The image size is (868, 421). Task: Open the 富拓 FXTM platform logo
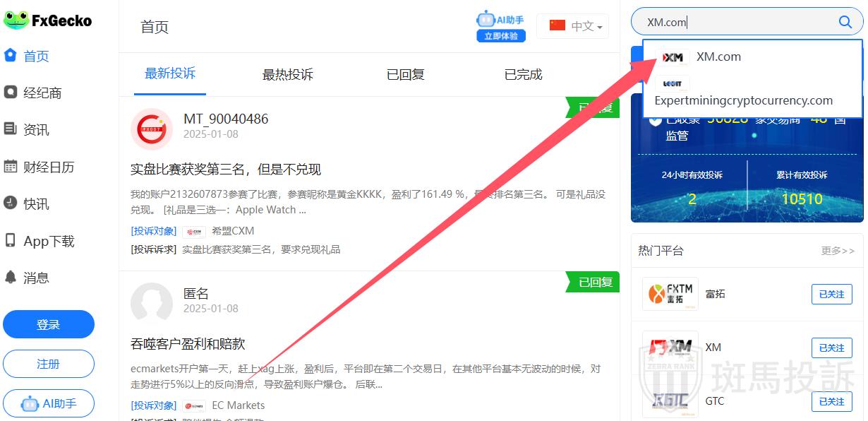tap(670, 294)
